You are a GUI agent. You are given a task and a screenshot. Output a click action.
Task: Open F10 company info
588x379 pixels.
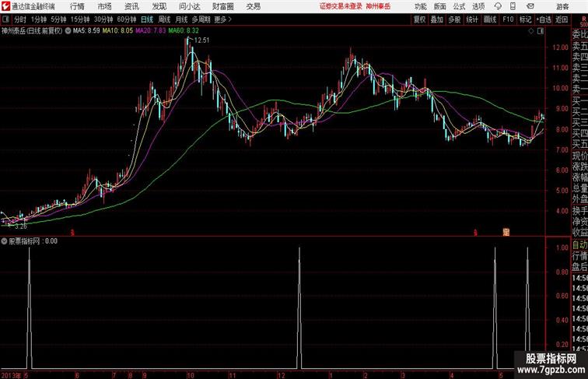pos(508,19)
